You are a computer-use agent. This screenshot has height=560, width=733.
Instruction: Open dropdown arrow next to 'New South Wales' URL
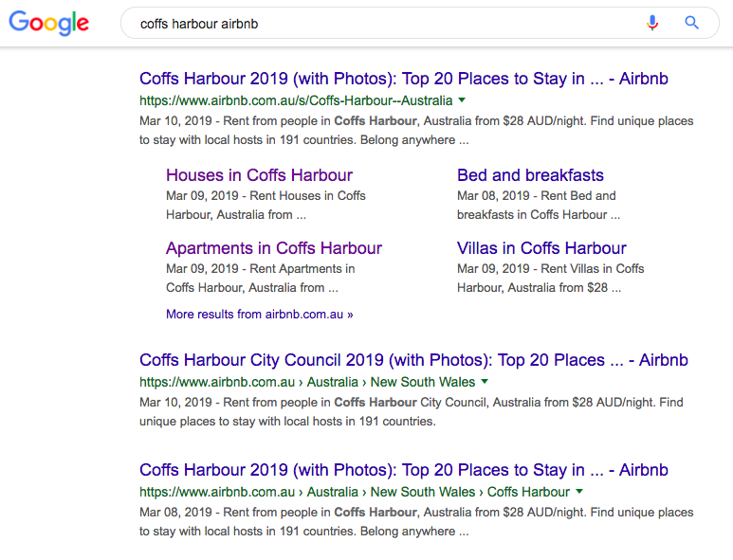[x=485, y=381]
